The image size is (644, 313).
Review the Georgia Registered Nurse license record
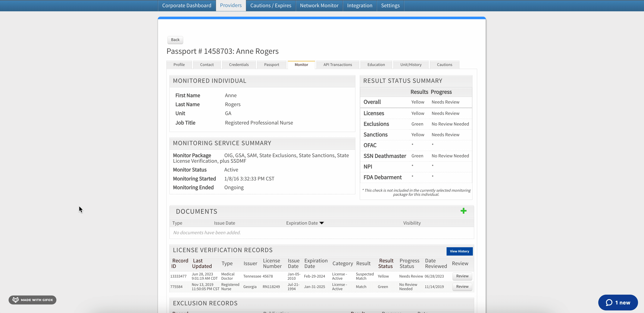pyautogui.click(x=462, y=287)
